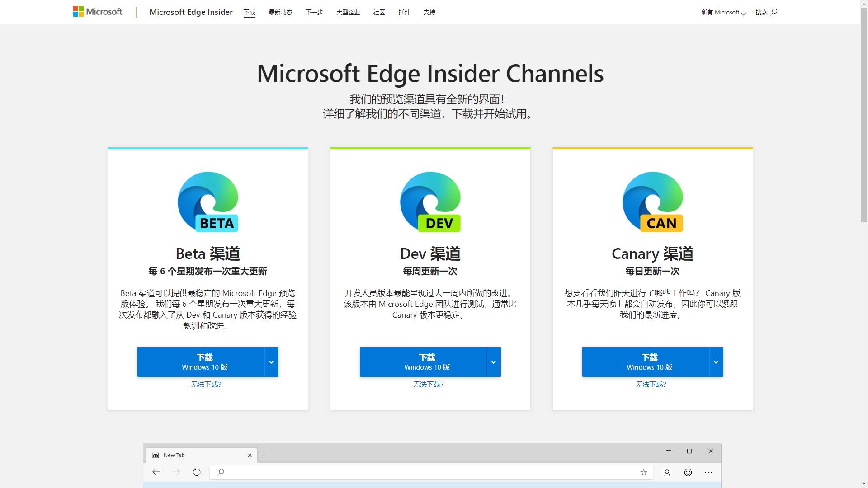Viewport: 868px width, 488px height.
Task: Click the New Tab tab in the mockup
Action: [174, 455]
